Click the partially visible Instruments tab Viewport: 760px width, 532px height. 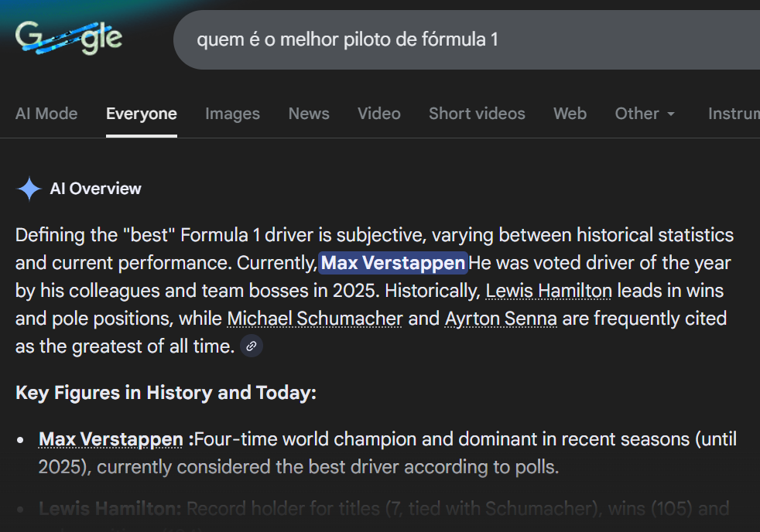(733, 114)
